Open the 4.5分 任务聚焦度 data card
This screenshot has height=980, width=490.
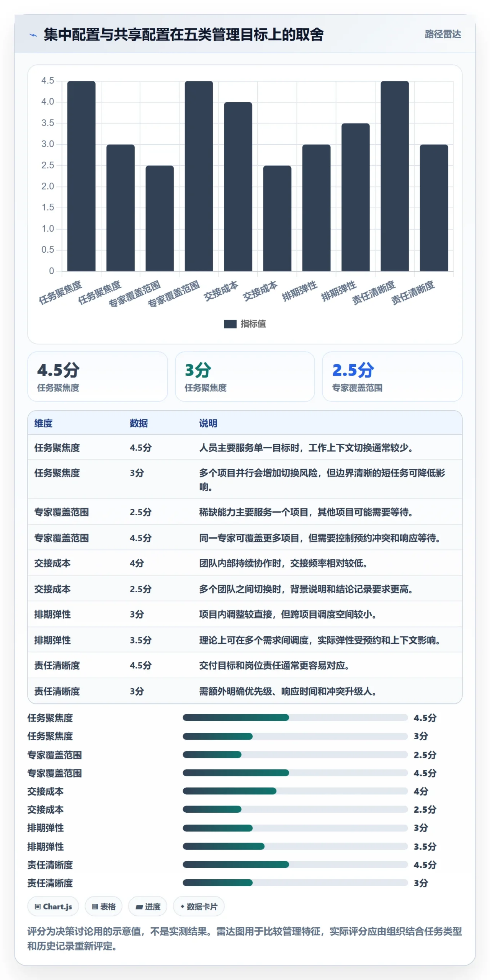(x=98, y=376)
